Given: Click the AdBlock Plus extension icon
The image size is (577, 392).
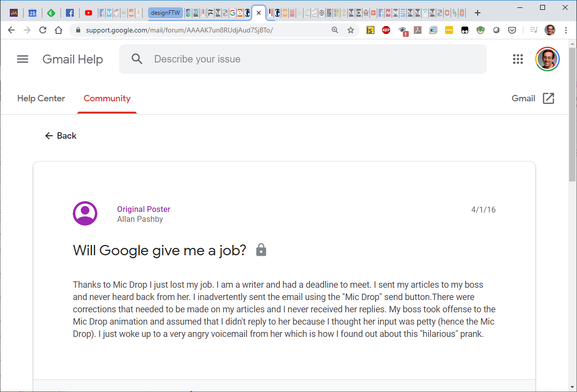Looking at the screenshot, I should tap(386, 30).
